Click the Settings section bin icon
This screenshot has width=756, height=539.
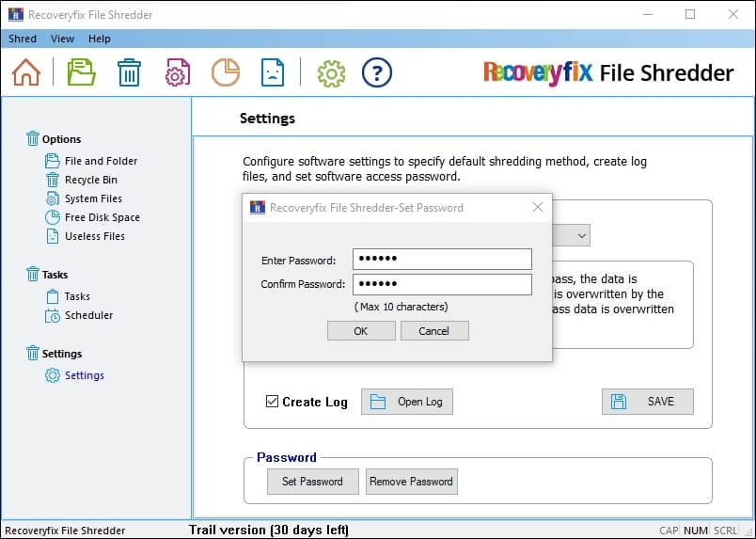click(x=32, y=354)
